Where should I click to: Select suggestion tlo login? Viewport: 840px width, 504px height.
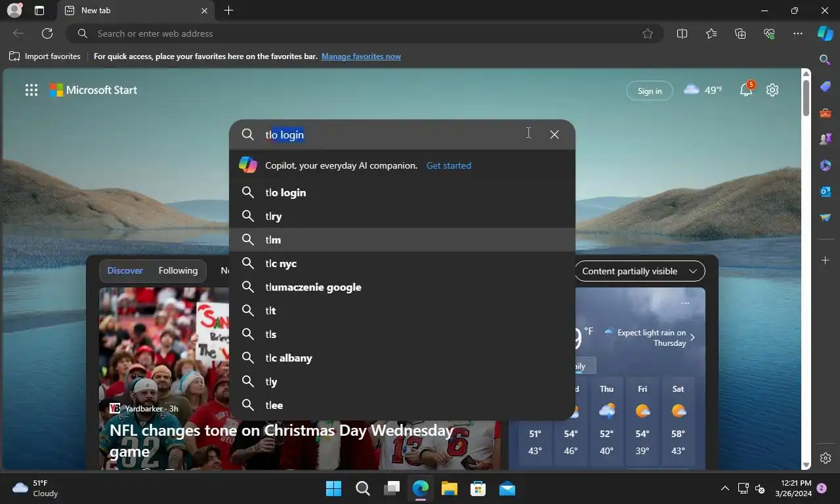[x=402, y=192]
